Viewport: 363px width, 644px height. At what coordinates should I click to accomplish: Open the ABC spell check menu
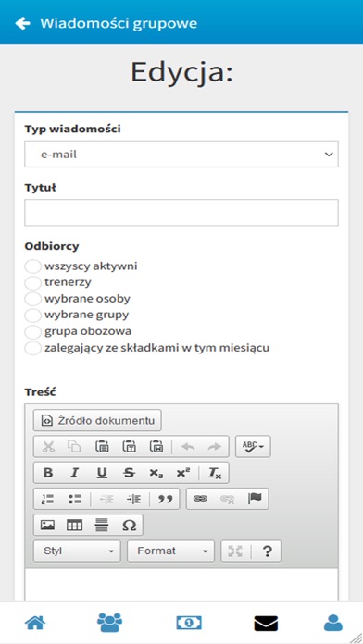253,446
